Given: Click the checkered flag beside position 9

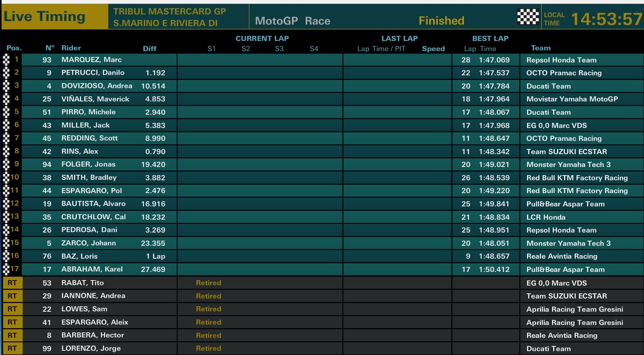Looking at the screenshot, I should pos(6,164).
